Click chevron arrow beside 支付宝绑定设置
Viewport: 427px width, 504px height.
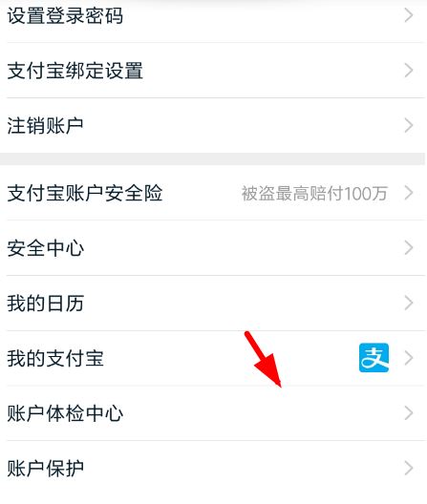(409, 71)
